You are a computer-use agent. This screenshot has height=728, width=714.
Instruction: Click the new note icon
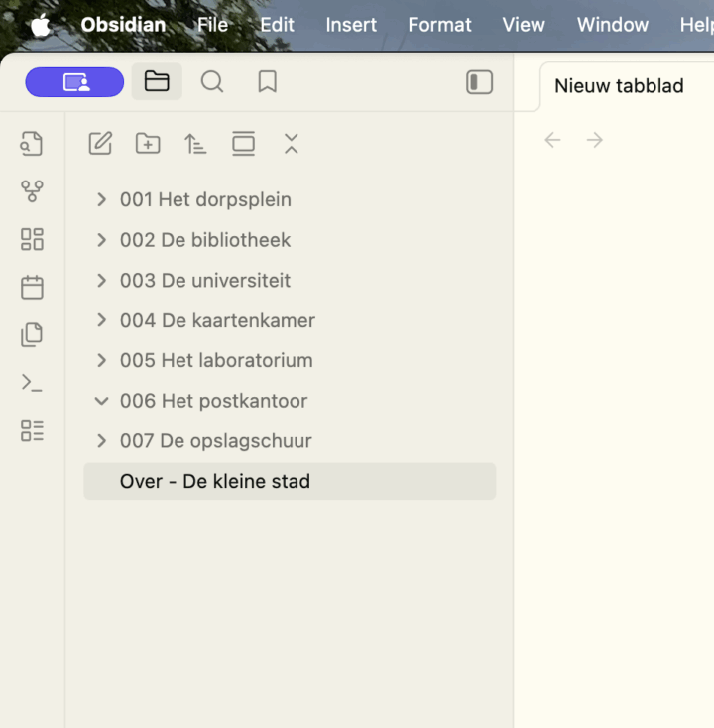click(x=100, y=144)
